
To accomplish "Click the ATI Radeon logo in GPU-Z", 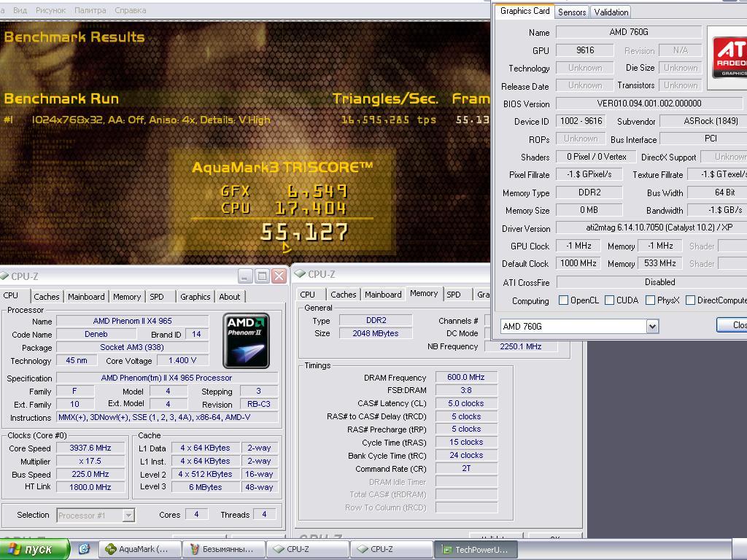I will [729, 58].
